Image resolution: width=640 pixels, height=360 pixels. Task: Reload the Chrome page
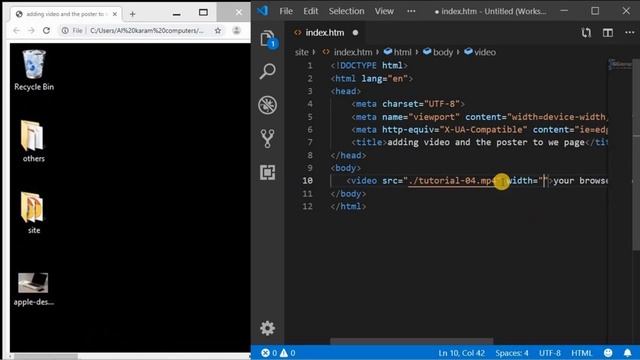[47, 31]
